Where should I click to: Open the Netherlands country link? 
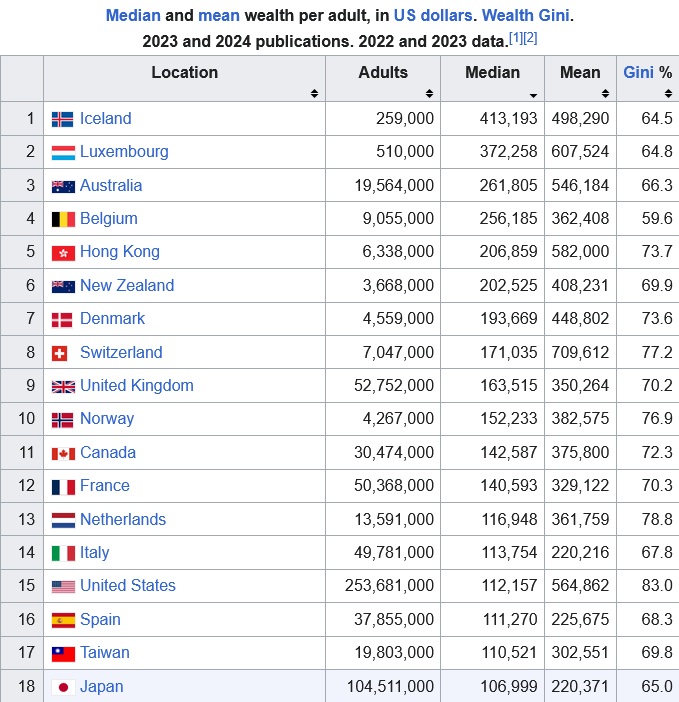123,519
